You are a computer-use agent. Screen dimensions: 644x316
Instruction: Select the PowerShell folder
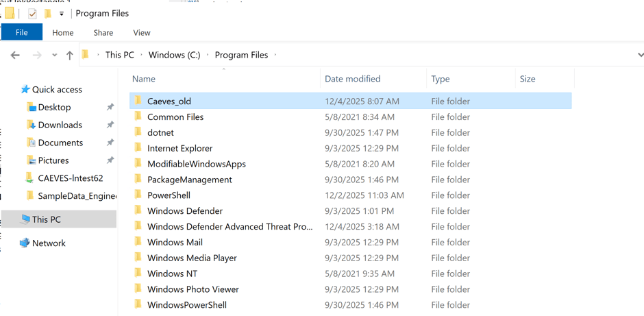pyautogui.click(x=169, y=195)
